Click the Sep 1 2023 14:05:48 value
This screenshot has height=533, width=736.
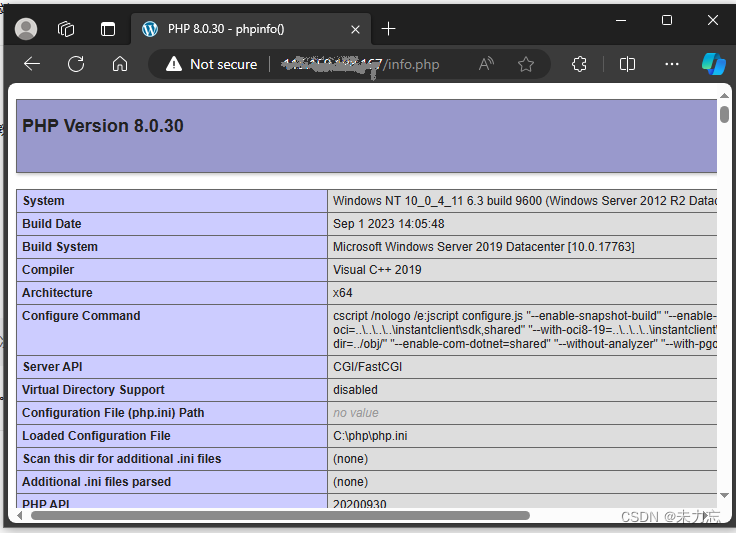point(389,224)
